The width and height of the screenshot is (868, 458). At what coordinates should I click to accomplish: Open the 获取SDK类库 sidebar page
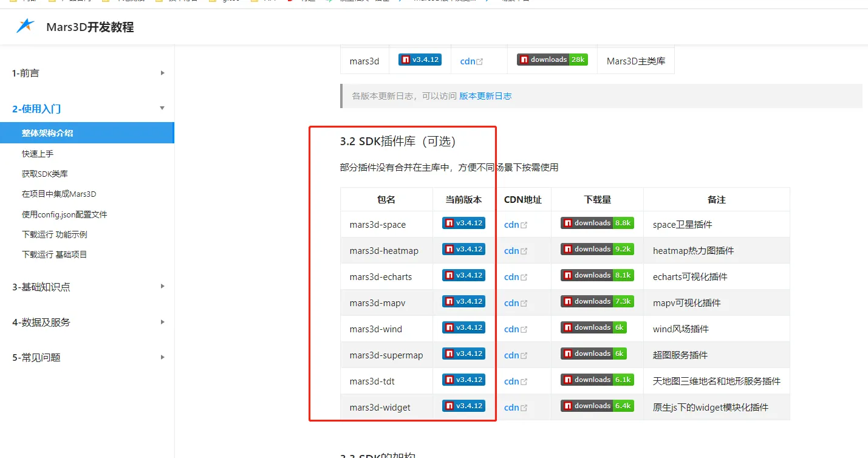(45, 174)
